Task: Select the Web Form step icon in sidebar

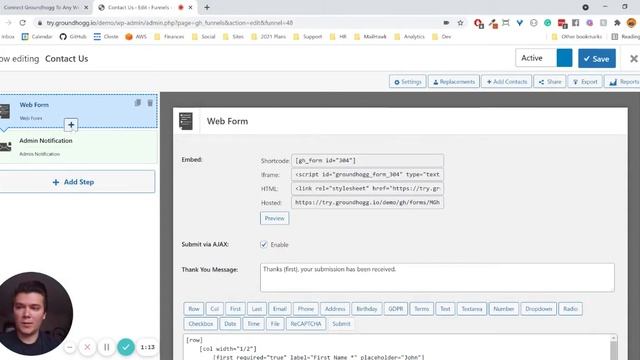Action: pos(5,111)
